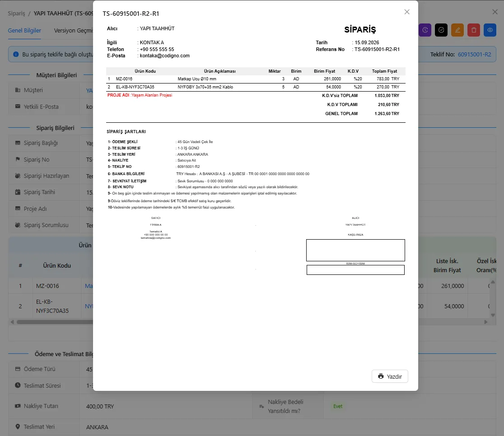Click the location pin icon beside Teslimat Yeri

pos(18,427)
